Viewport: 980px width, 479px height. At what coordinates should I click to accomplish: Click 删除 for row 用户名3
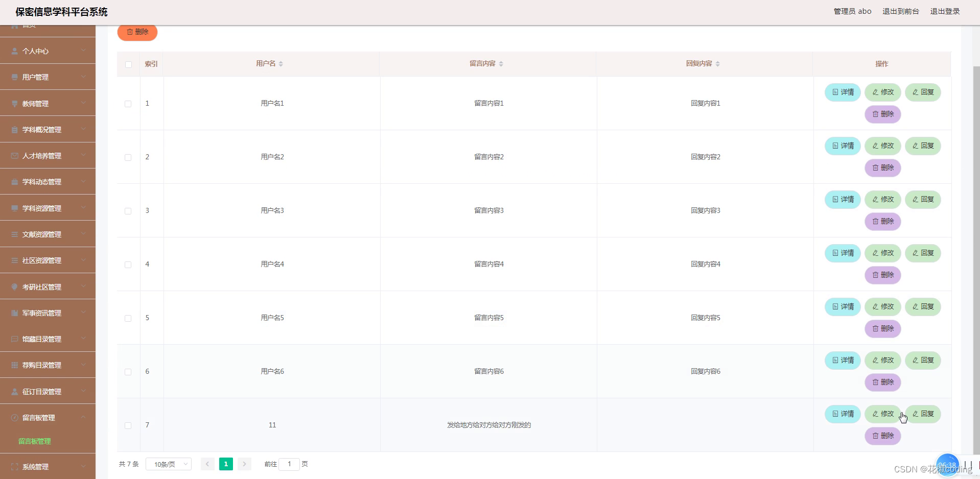point(883,222)
